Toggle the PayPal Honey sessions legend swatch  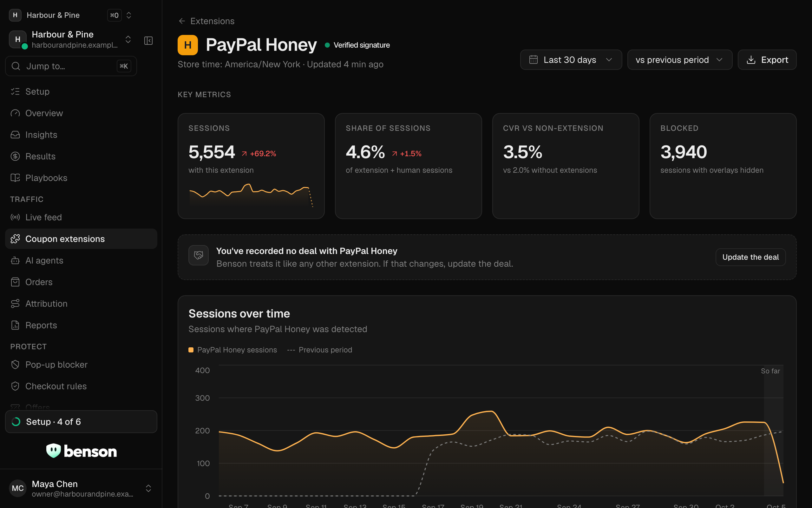coord(191,350)
